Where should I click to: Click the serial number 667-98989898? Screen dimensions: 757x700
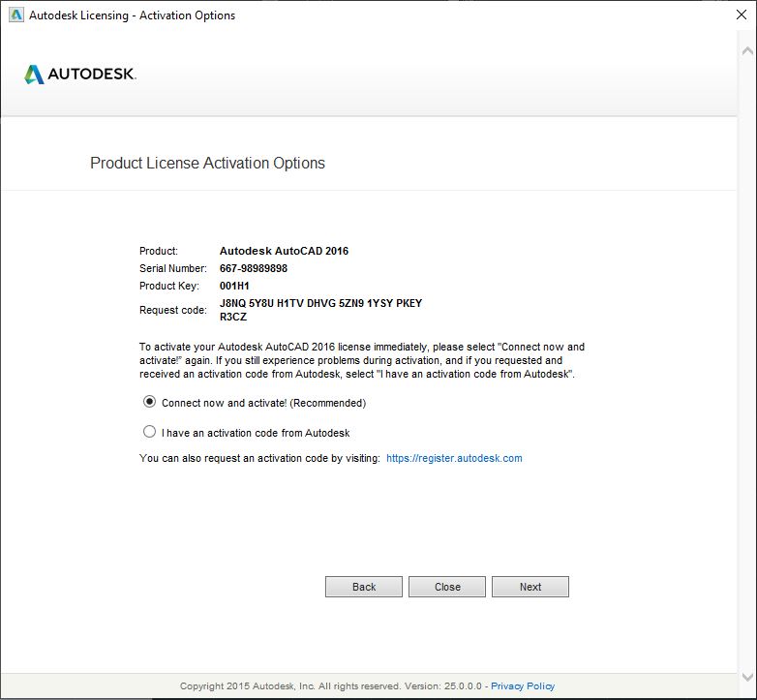pos(254,268)
